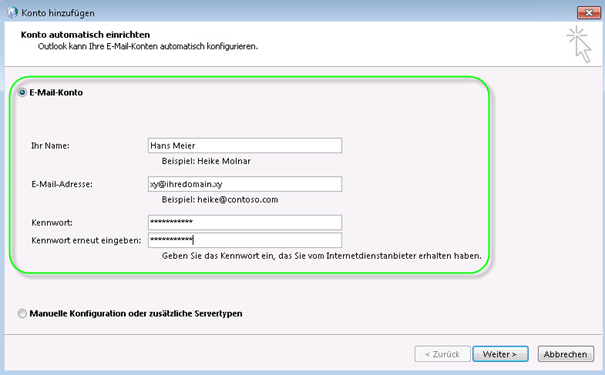
Task: Click the 'Konto automatisch einrichten' heading
Action: [85, 35]
